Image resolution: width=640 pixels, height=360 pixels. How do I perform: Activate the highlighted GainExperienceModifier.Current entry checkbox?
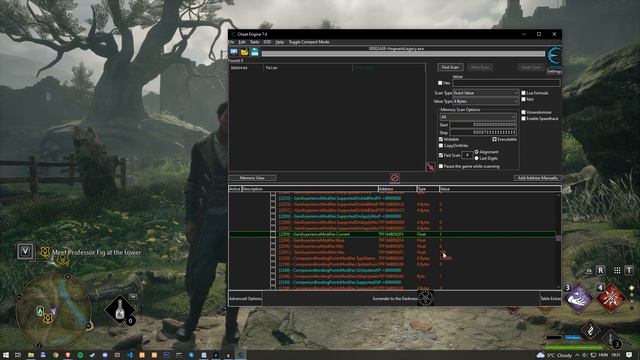click(273, 234)
